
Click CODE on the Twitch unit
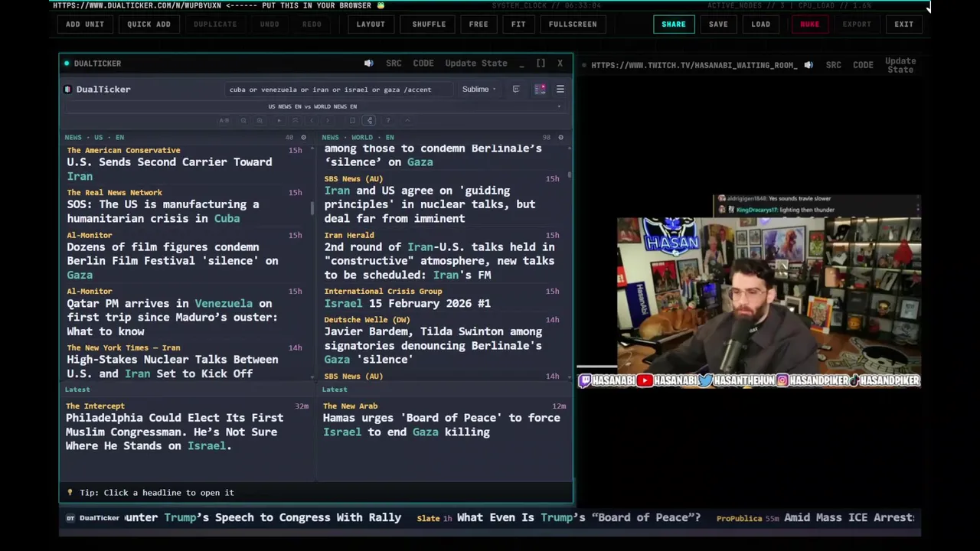tap(863, 65)
